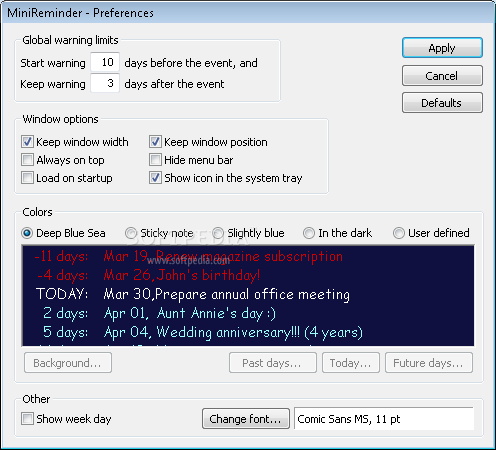
Task: Click the 'Renew magazine subscription' preview line
Action: point(188,256)
